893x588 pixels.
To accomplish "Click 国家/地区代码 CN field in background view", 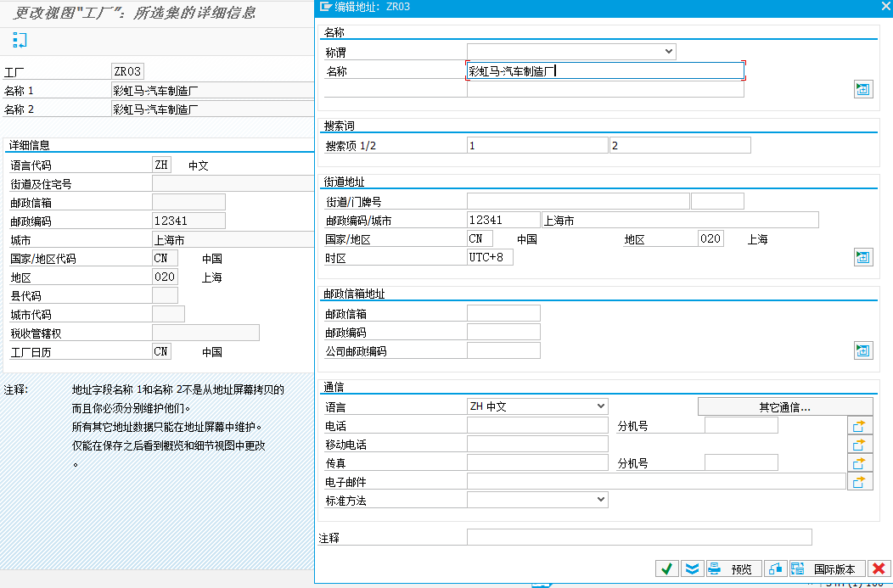I will coord(166,258).
